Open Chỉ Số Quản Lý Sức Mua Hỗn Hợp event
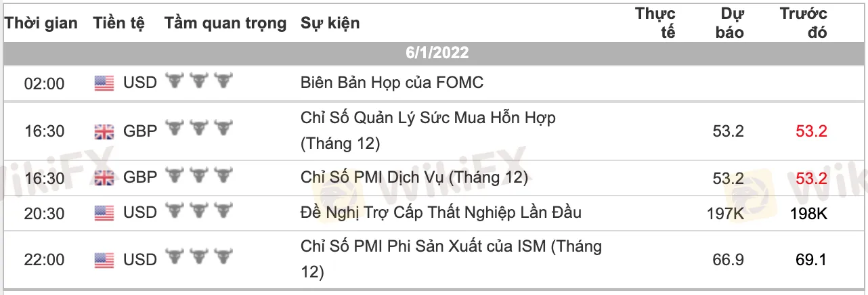The width and height of the screenshot is (868, 295). click(x=428, y=118)
